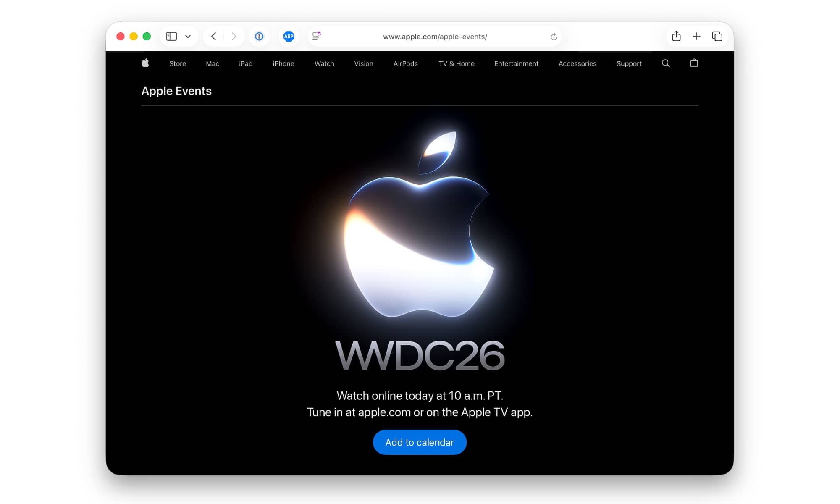This screenshot has width=840, height=504.
Task: Open the Support menu item
Action: pyautogui.click(x=629, y=63)
